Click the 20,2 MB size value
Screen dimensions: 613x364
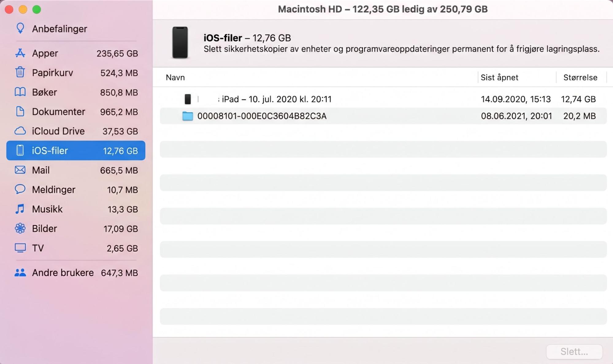point(580,116)
